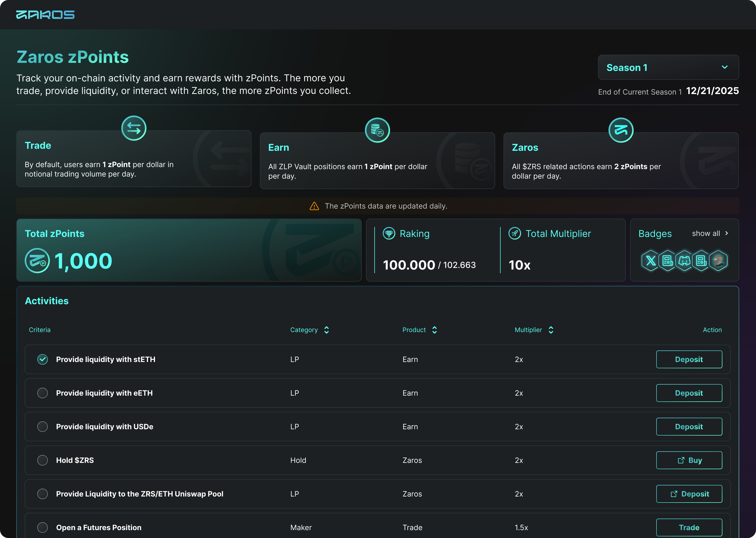756x538 pixels.
Task: Click the Discord badge
Action: [684, 261]
